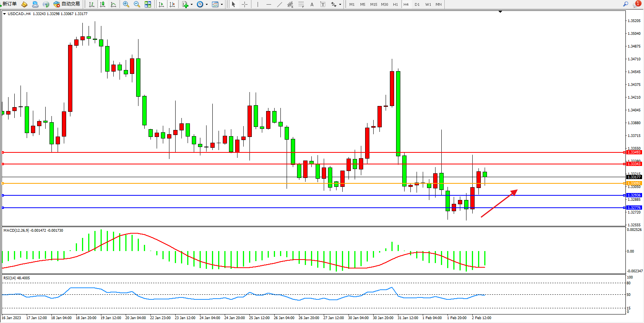This screenshot has height=323, width=644.
Task: Click the 新订单 new order button
Action: (9, 4)
